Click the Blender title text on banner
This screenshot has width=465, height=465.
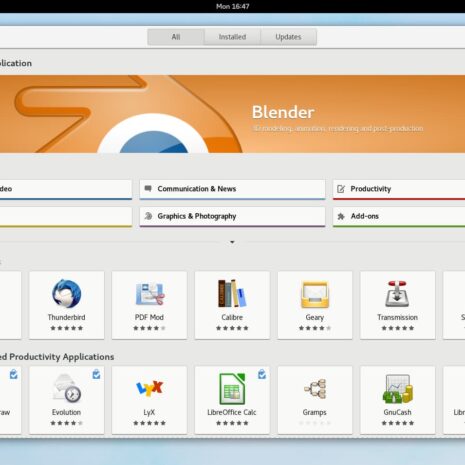(x=283, y=112)
